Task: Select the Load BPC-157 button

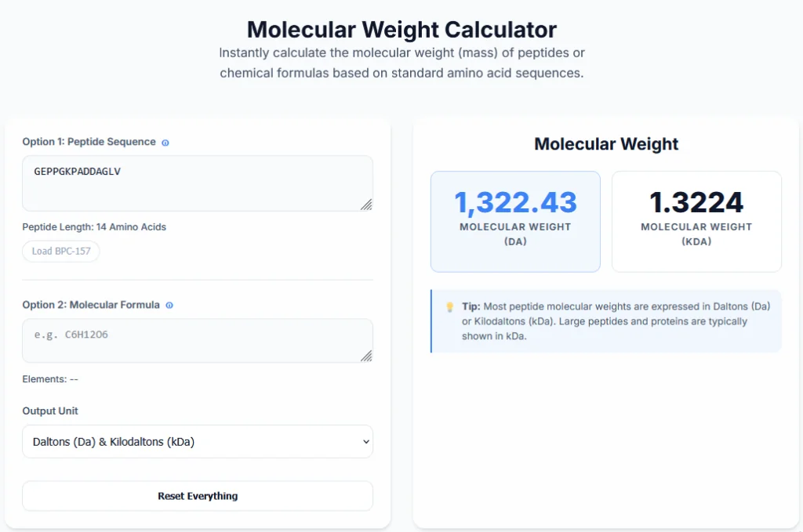Action: [60, 251]
